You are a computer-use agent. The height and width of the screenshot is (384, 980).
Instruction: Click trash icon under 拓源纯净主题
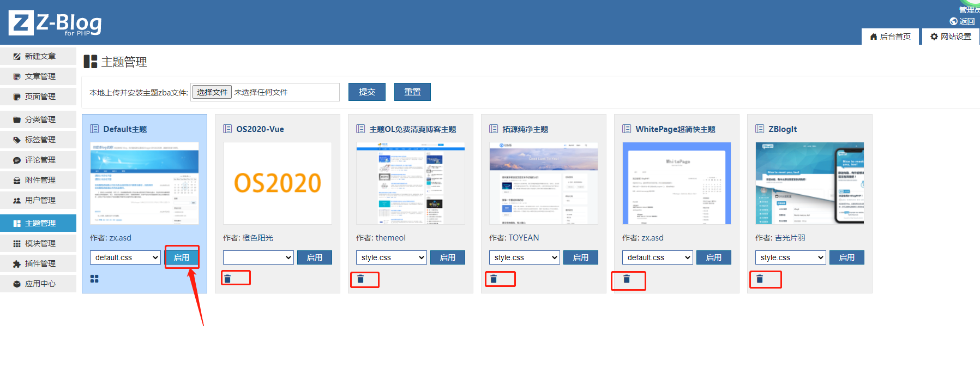pyautogui.click(x=494, y=279)
